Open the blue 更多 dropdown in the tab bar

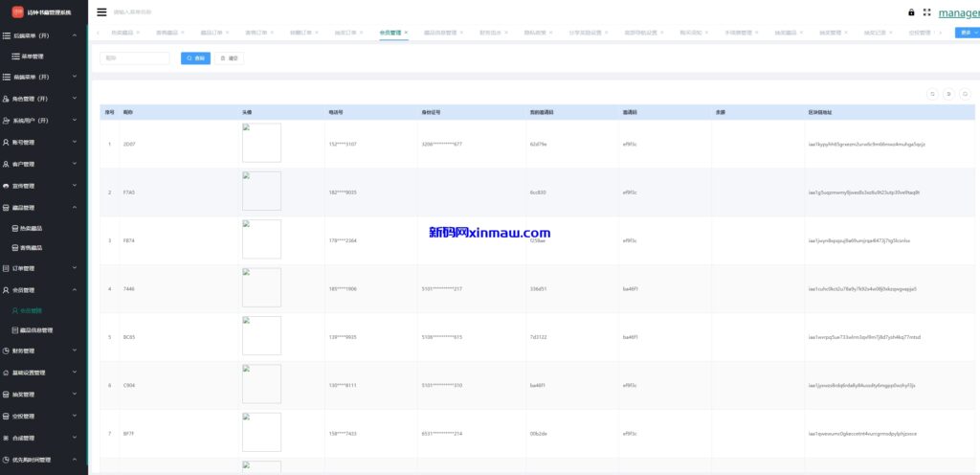(967, 33)
